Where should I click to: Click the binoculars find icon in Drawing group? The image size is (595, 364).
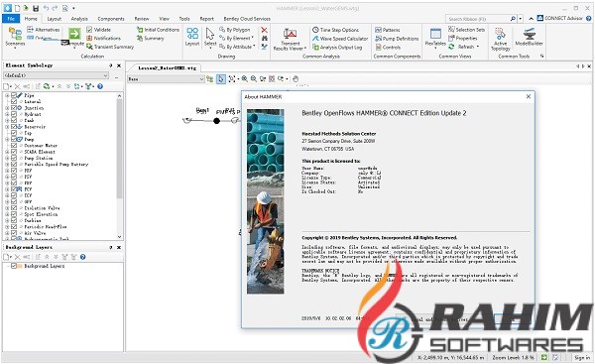265,39
